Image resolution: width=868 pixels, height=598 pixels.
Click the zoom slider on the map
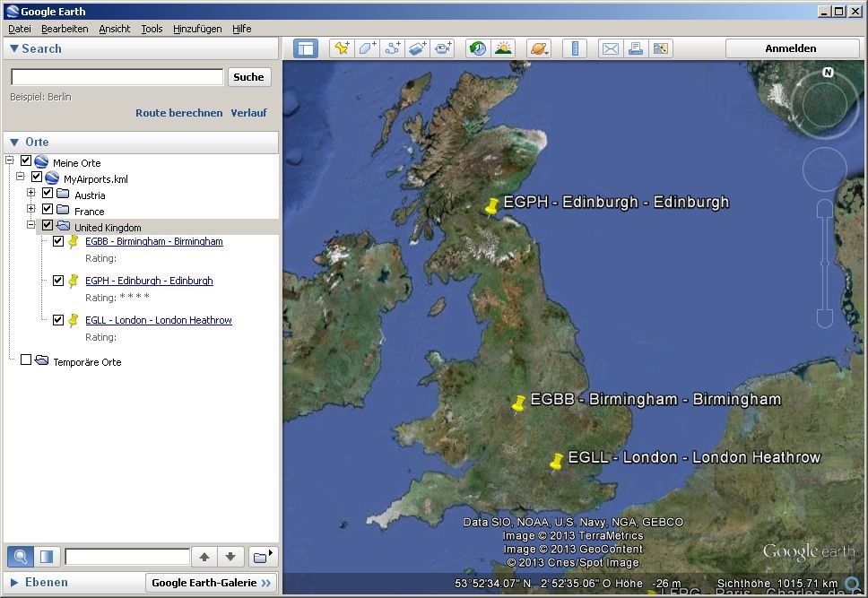[x=825, y=263]
